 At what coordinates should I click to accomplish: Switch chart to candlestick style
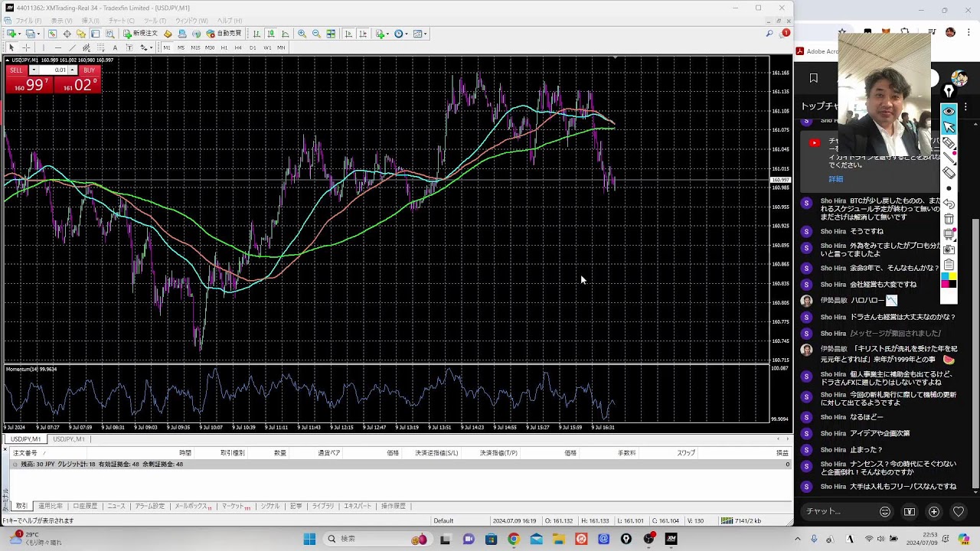(x=270, y=34)
